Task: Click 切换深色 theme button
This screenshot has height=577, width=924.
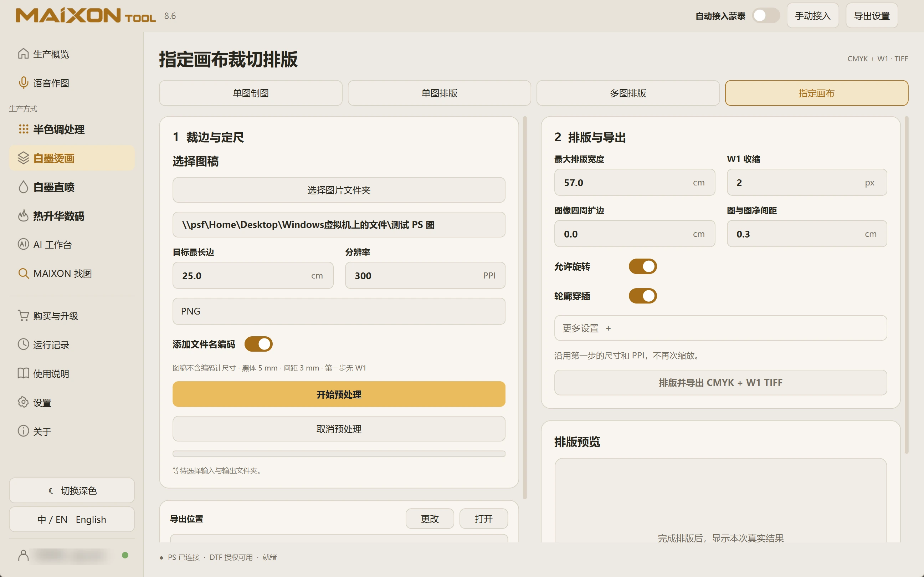Action: point(72,490)
